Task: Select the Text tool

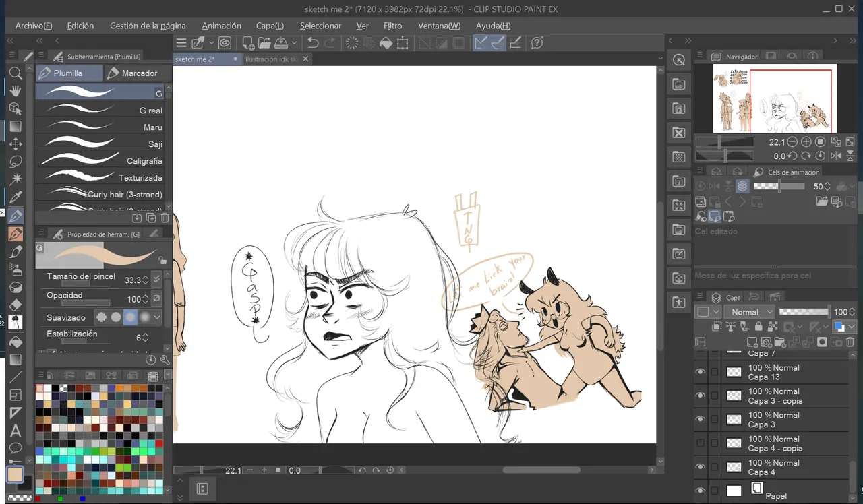Action: click(15, 431)
